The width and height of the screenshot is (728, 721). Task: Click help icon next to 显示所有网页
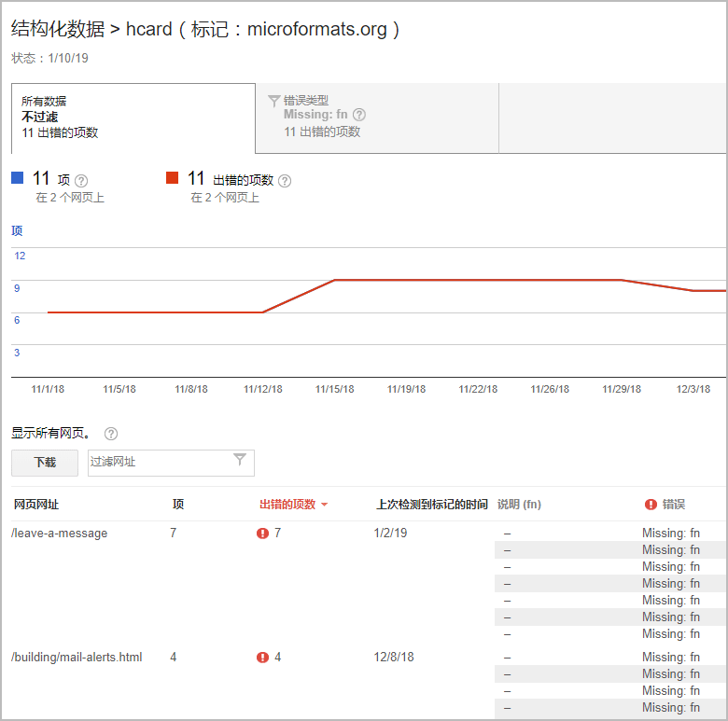pos(111,434)
